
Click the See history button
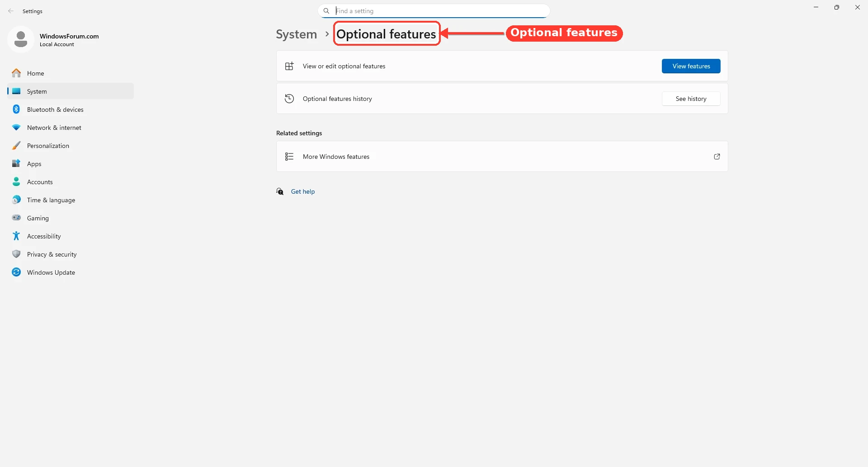(691, 99)
